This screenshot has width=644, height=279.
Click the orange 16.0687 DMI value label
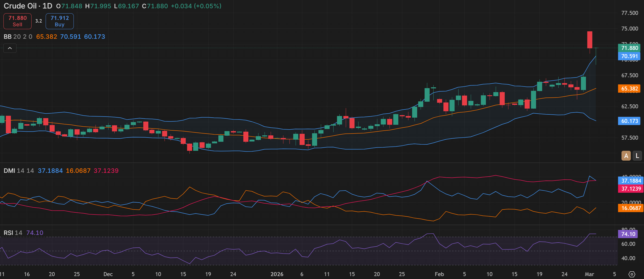click(x=631, y=208)
